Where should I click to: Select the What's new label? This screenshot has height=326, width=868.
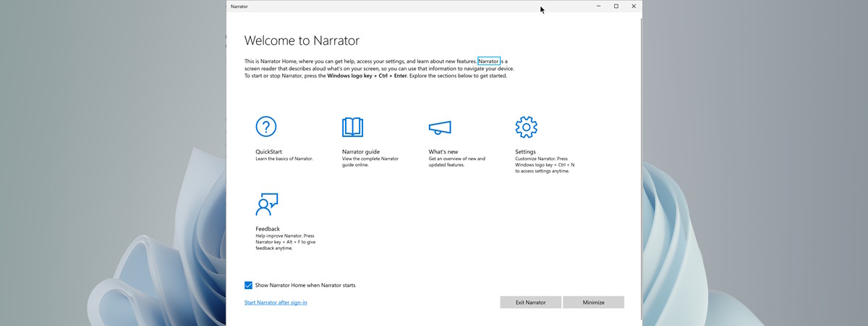click(x=443, y=151)
